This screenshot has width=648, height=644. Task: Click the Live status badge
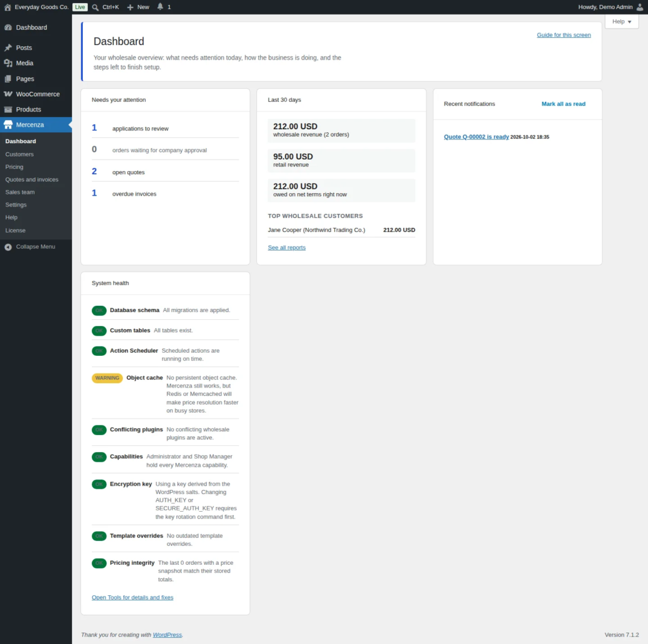pos(80,7)
